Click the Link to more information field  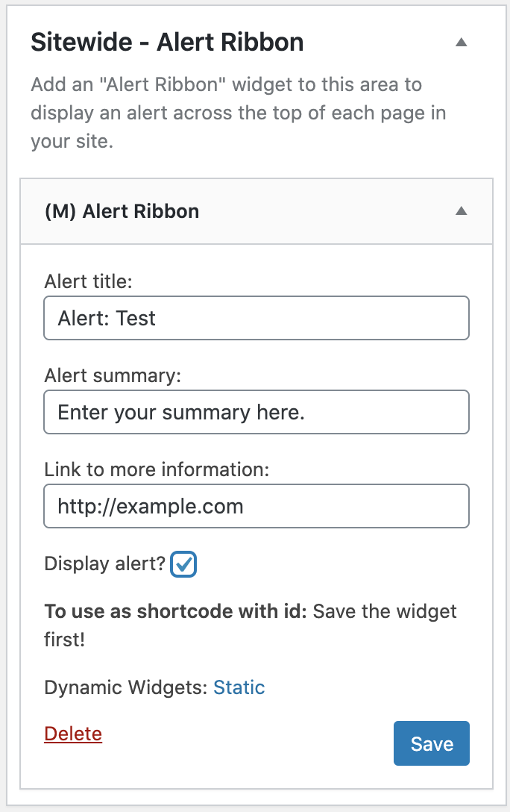(x=256, y=506)
